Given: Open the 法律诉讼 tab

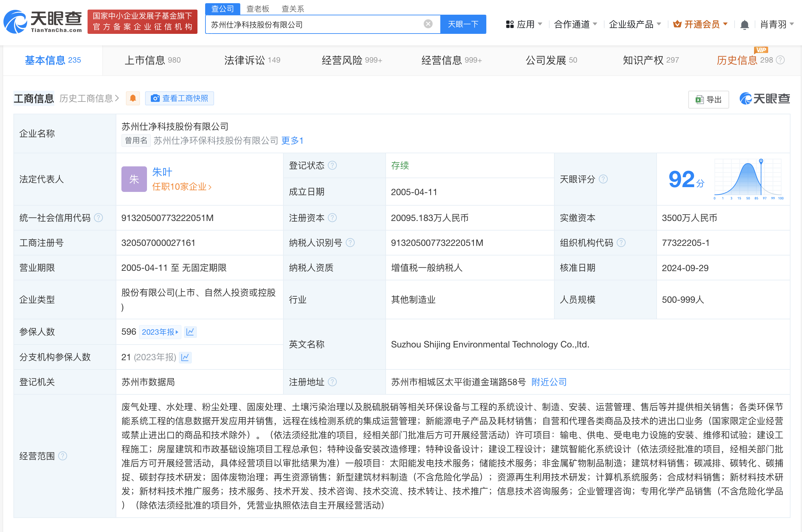Looking at the screenshot, I should (x=252, y=60).
